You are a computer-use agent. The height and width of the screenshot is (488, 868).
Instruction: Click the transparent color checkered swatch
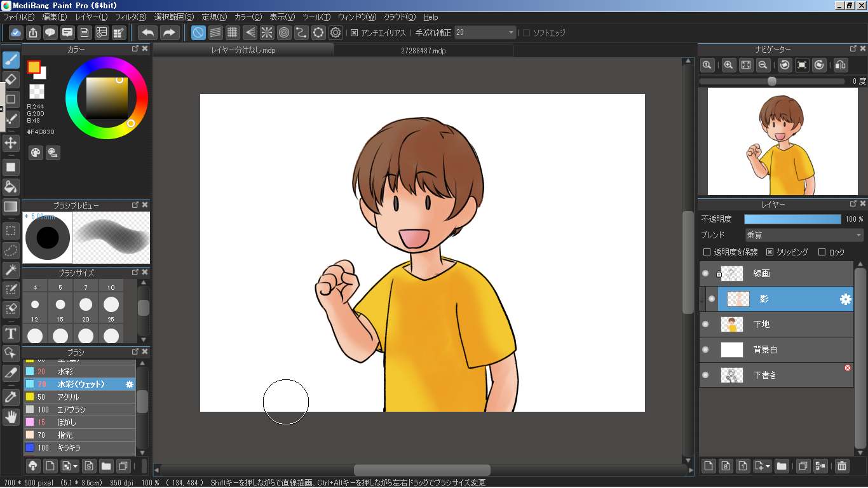(x=37, y=91)
